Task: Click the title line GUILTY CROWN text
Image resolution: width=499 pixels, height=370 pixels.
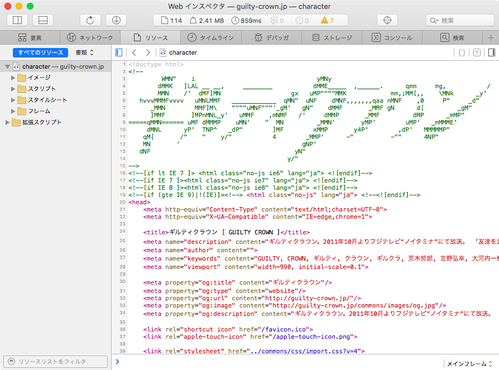Action: [x=250, y=232]
